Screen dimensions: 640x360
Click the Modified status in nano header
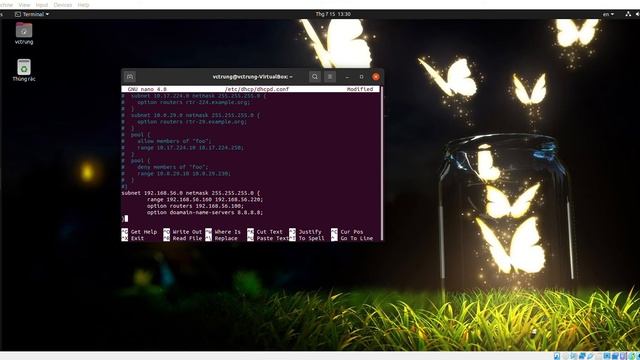[x=360, y=89]
